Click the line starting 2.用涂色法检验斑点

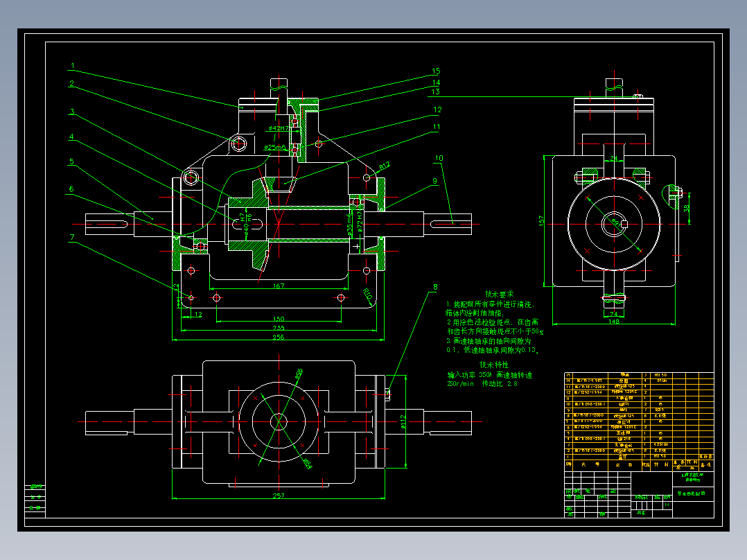point(493,322)
